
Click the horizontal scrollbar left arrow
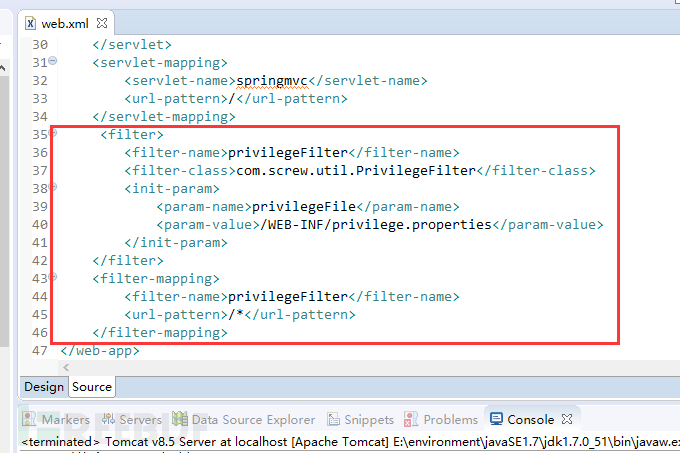tap(66, 368)
